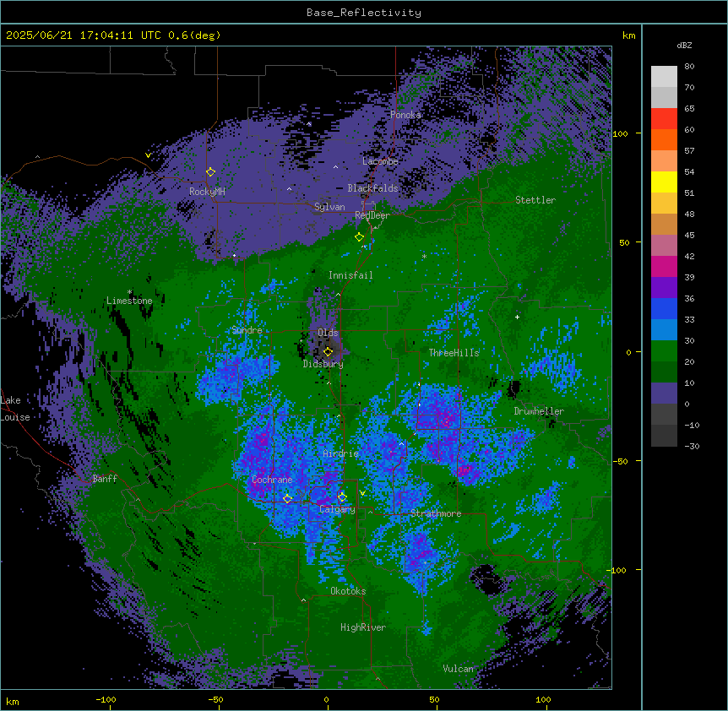Click the Strathmore map label
Viewport: 728px width, 711px height.
[436, 513]
